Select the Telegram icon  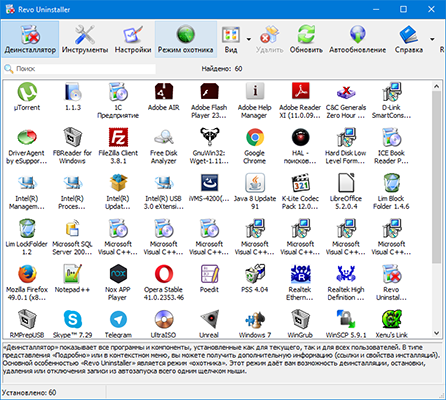[x=118, y=319]
